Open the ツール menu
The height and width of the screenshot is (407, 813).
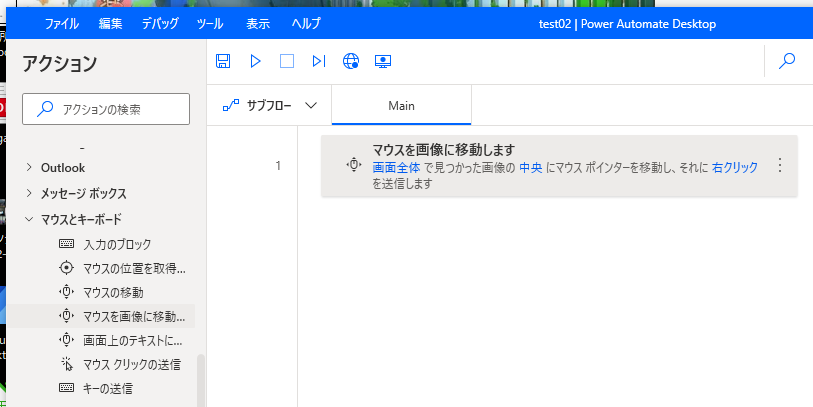coord(210,24)
